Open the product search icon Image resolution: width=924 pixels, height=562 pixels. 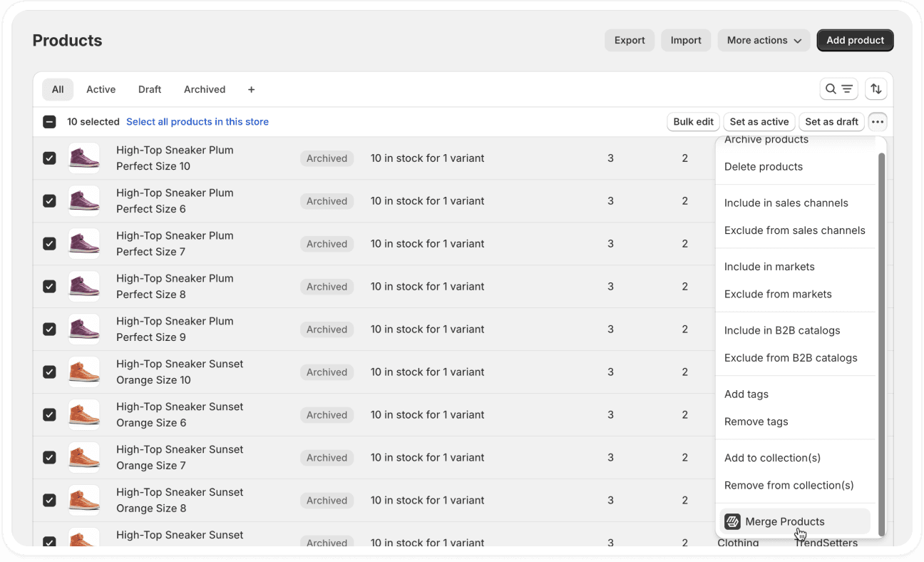[x=829, y=89]
